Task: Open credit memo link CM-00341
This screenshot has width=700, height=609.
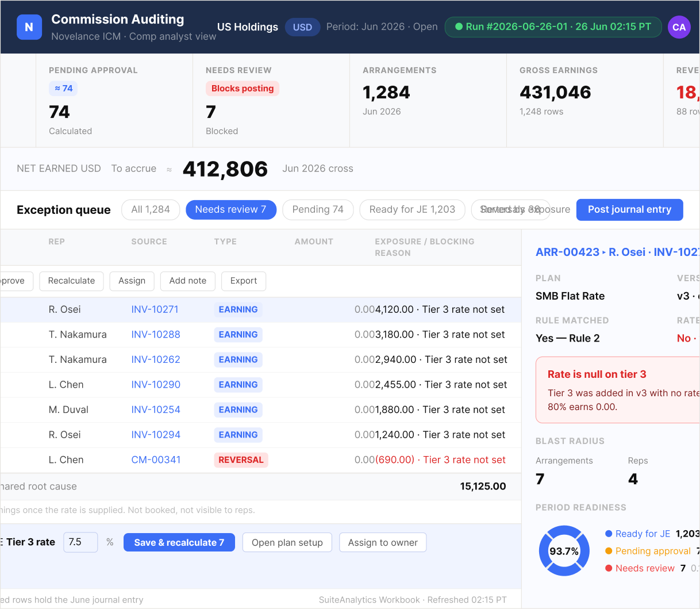Action: [x=156, y=460]
